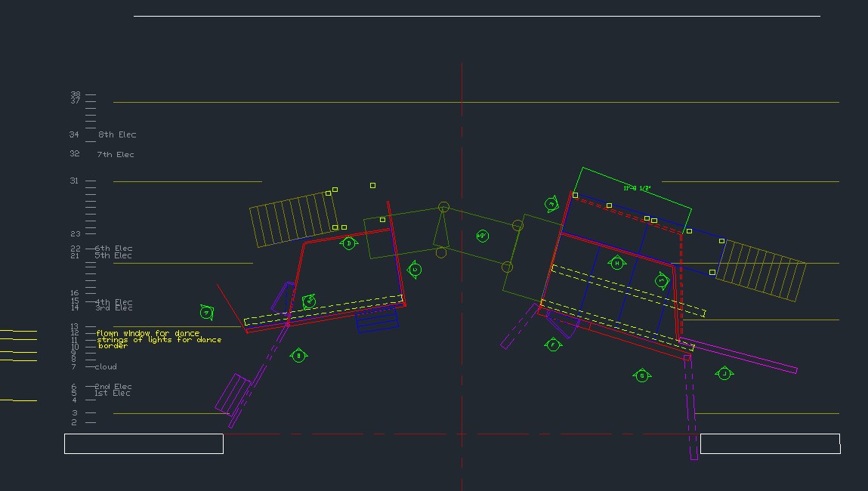Select the blue step unit below left platform
Image resolution: width=868 pixels, height=491 pixels.
[377, 321]
